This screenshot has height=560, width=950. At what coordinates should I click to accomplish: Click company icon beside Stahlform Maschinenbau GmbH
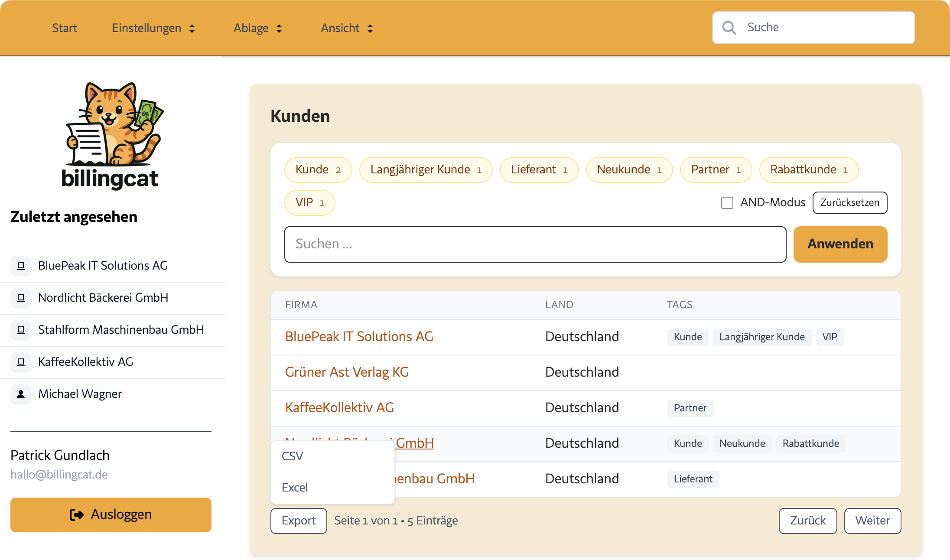click(21, 330)
